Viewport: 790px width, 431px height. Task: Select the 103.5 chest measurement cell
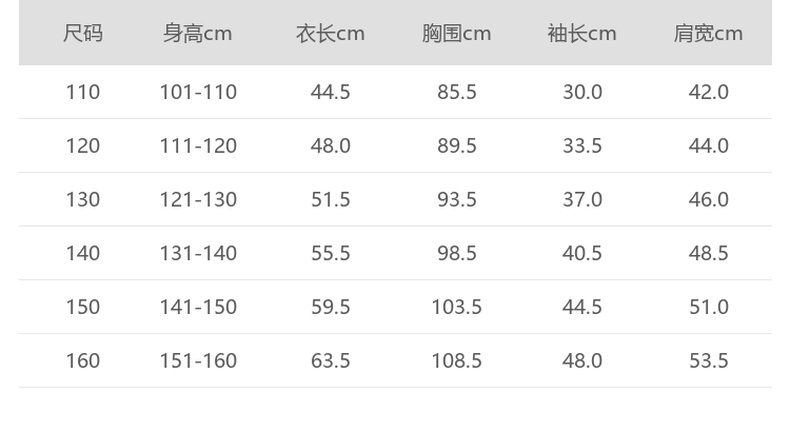point(456,307)
